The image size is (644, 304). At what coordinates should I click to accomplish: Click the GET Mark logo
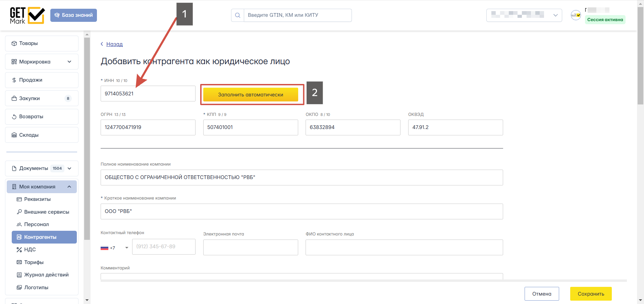(27, 15)
